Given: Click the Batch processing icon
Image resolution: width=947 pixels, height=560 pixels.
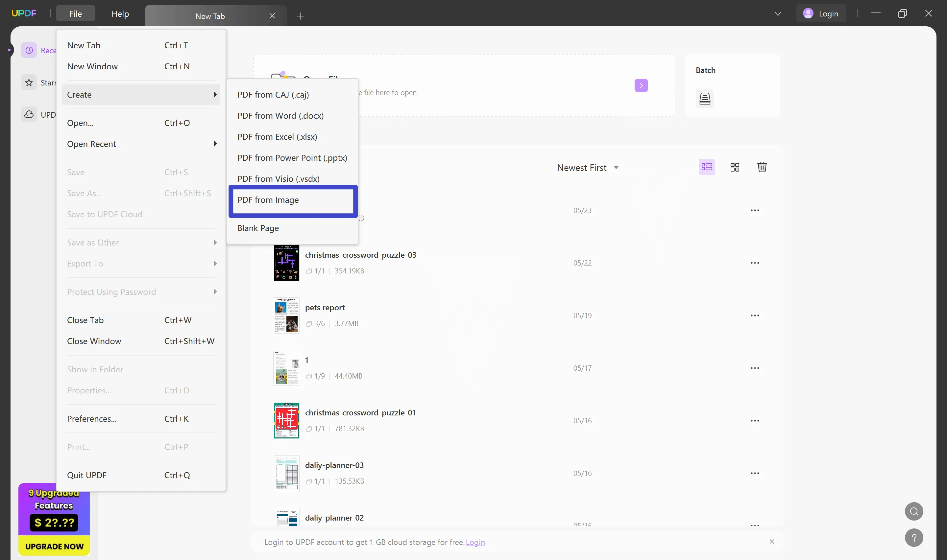Looking at the screenshot, I should pos(705,98).
